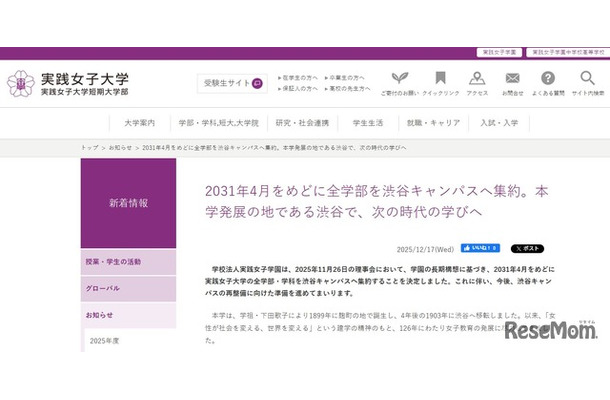Click the 新着情報 sidebar header

pos(128,203)
